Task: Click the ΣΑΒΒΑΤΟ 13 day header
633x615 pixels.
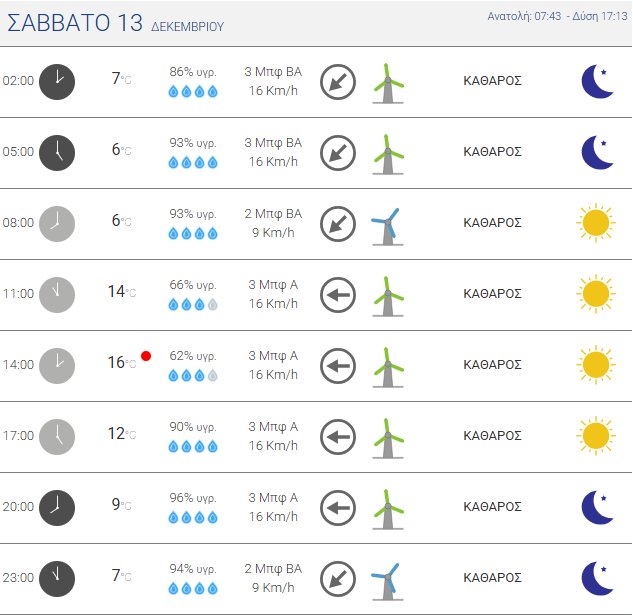Action: tap(75, 23)
